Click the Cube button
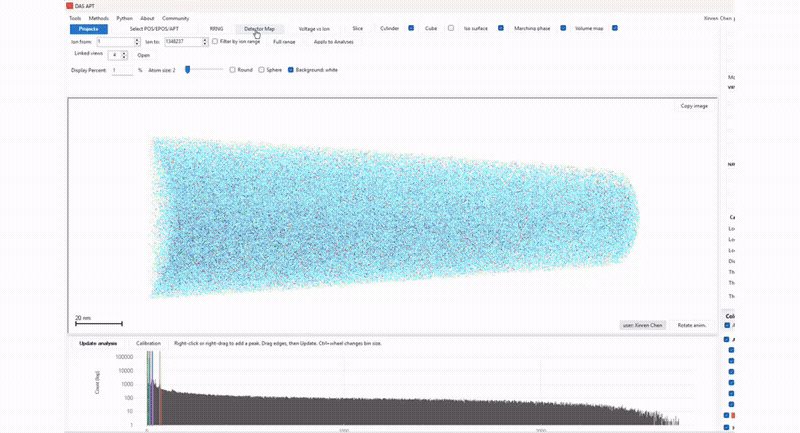 click(431, 29)
